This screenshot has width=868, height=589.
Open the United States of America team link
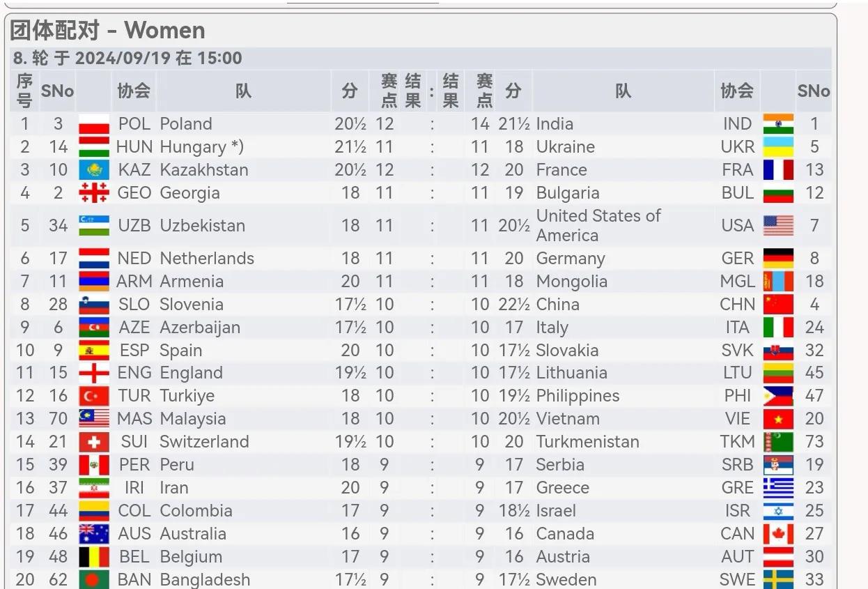[x=598, y=225]
